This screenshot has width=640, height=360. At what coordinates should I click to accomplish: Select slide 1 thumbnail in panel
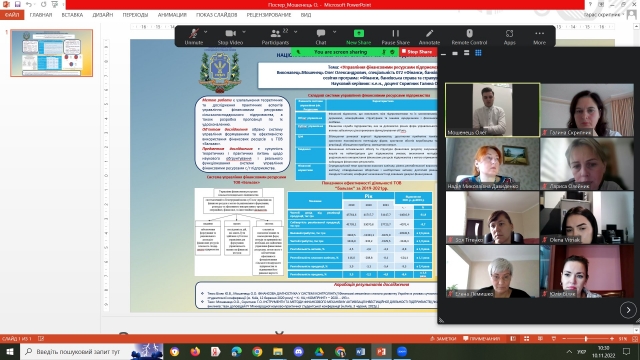pyautogui.click(x=51, y=53)
